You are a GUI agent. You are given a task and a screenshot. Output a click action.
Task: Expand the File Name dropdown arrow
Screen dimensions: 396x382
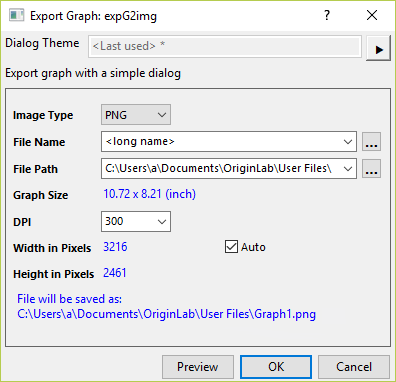coord(348,142)
